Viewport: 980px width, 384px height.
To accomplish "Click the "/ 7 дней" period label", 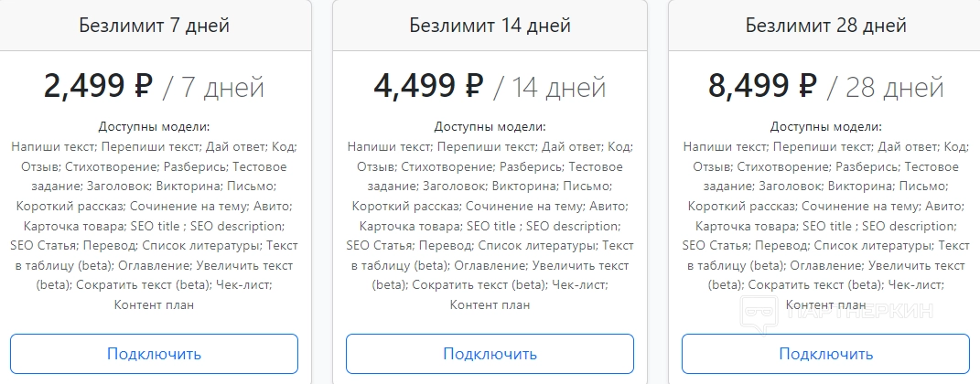I will (x=214, y=89).
